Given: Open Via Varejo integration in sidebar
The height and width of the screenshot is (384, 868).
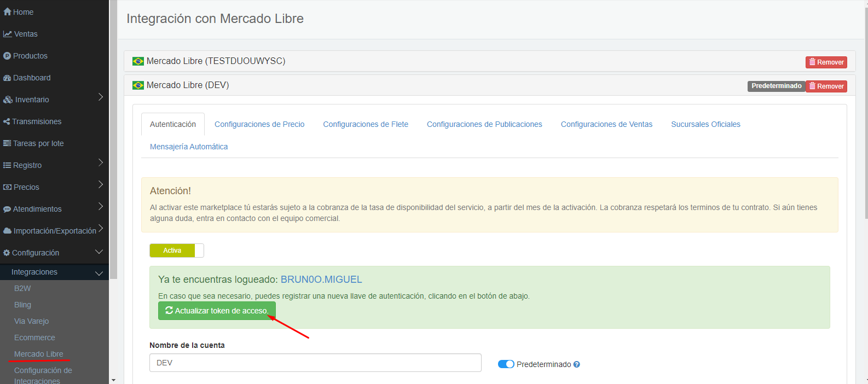Looking at the screenshot, I should tap(31, 321).
